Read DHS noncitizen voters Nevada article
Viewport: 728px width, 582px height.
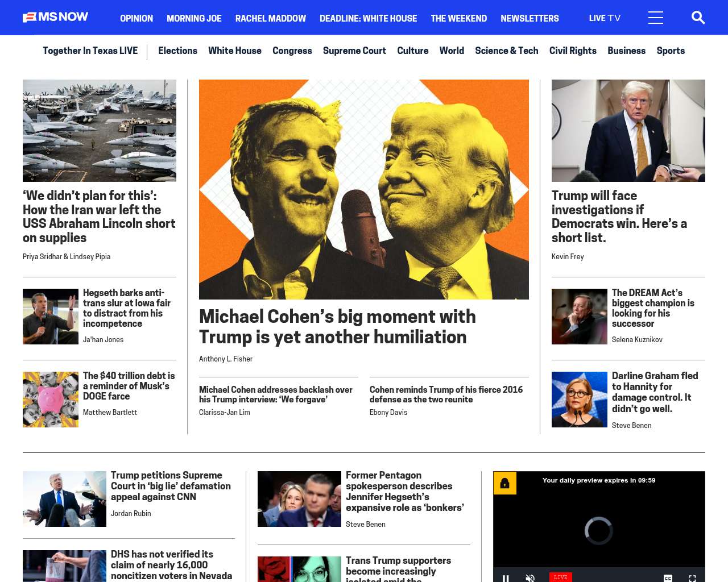[x=171, y=566]
